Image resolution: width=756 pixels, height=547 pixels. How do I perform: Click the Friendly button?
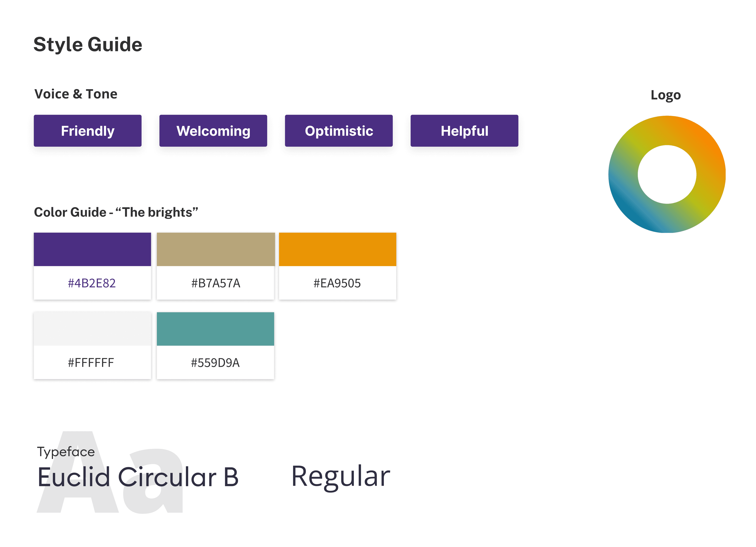coord(88,131)
